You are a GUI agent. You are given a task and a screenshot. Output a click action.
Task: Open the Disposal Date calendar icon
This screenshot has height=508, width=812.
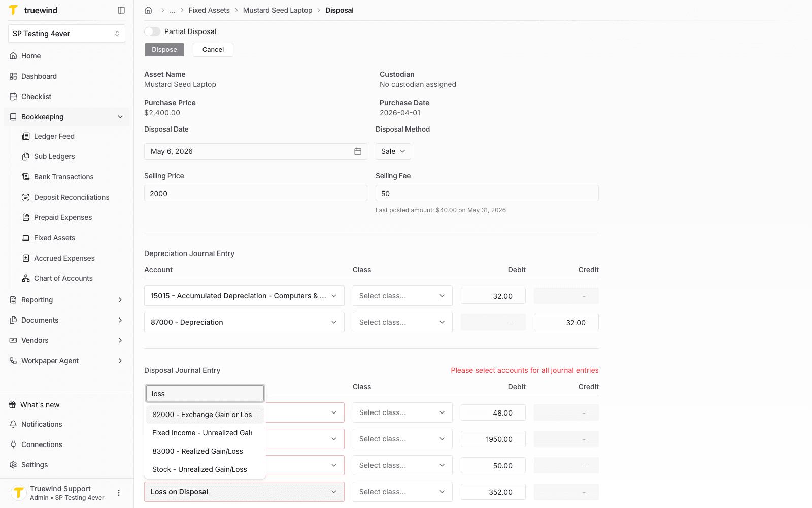(358, 151)
